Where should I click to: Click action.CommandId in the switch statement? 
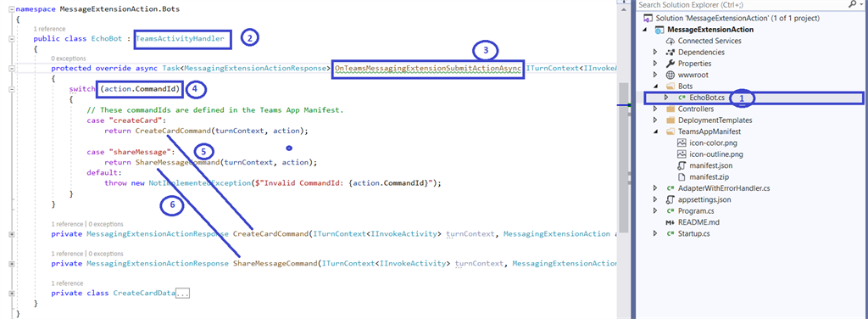point(140,88)
